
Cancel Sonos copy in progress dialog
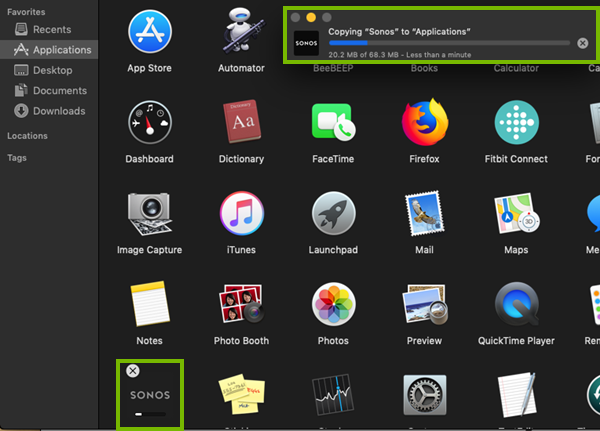point(582,43)
